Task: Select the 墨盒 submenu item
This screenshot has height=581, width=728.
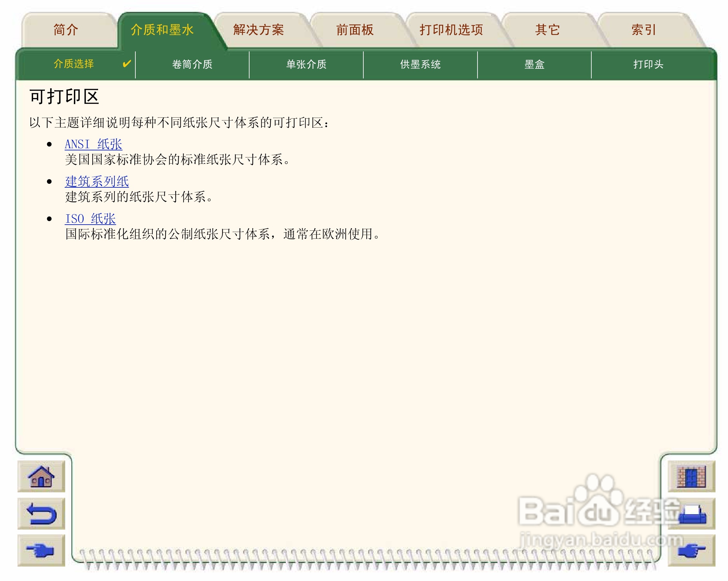Action: (534, 64)
